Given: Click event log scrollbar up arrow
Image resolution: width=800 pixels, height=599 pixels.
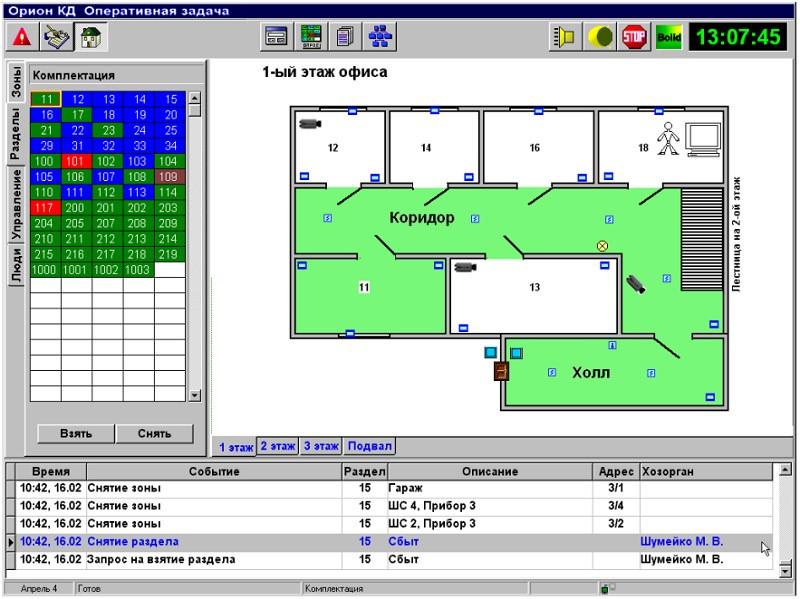Looking at the screenshot, I should pos(785,469).
